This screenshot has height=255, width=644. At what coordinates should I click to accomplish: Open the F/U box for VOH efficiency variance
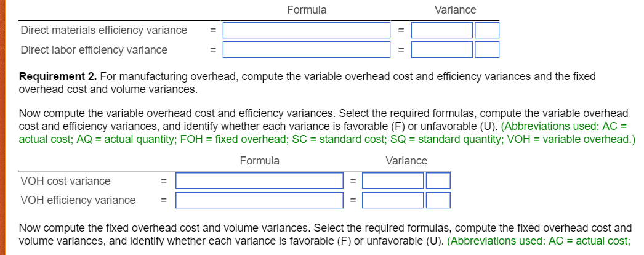click(438, 200)
